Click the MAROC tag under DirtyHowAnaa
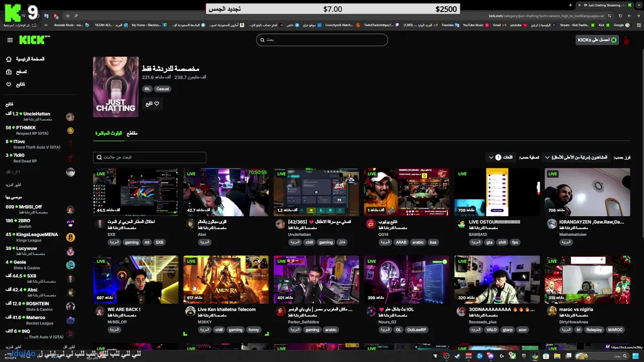 (x=615, y=330)
